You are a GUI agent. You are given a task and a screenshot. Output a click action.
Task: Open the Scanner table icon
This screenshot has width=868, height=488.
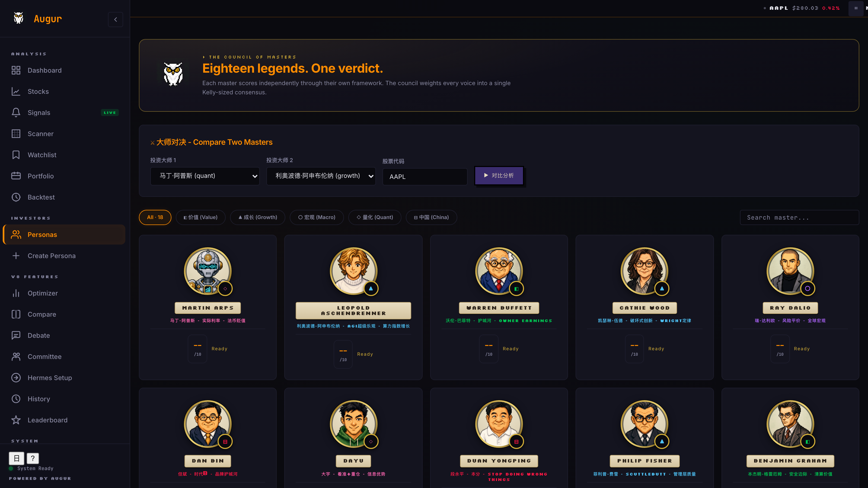(16, 134)
